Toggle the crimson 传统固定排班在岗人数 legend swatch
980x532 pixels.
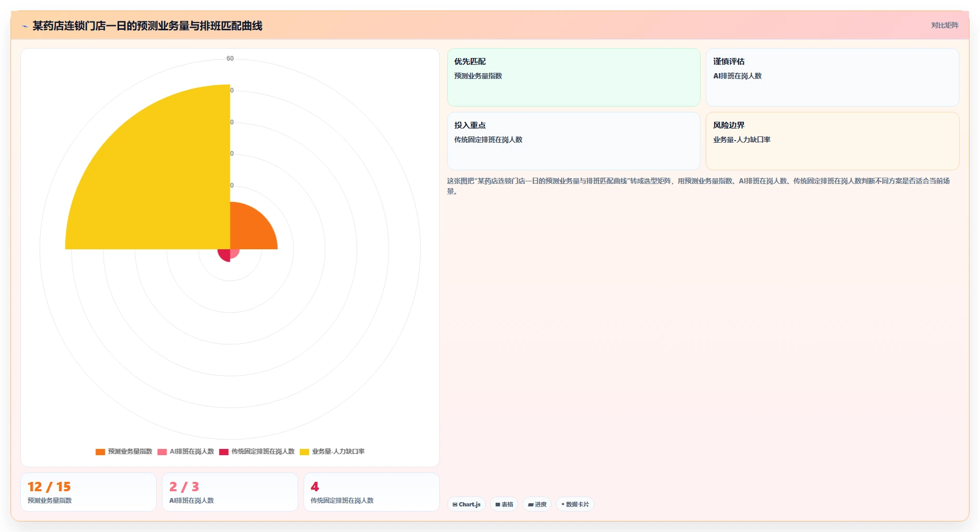pos(224,452)
